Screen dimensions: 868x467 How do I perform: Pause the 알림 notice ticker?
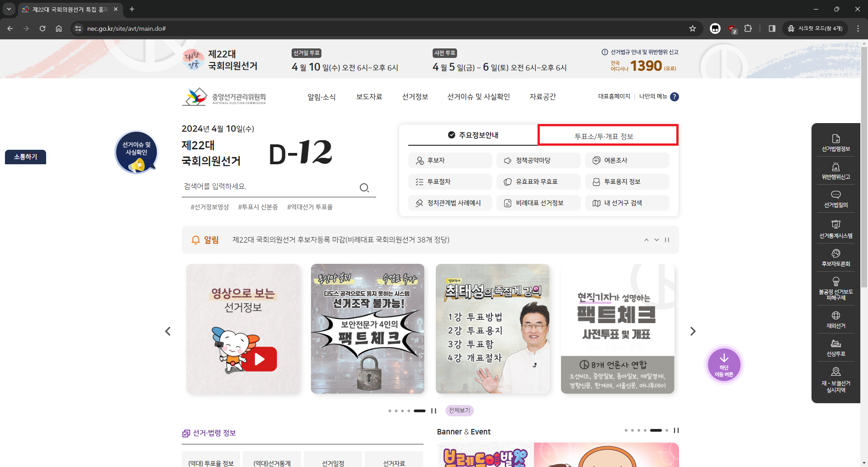coord(667,240)
